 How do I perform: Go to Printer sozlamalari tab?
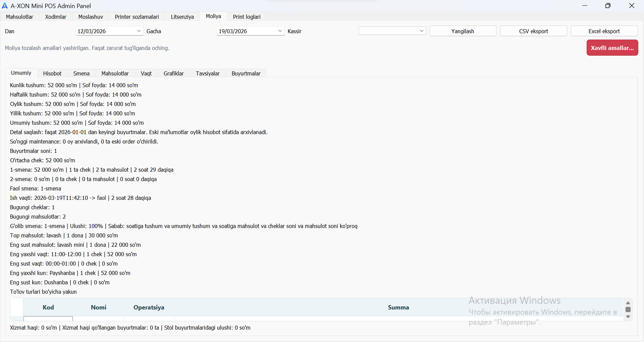coord(137,17)
